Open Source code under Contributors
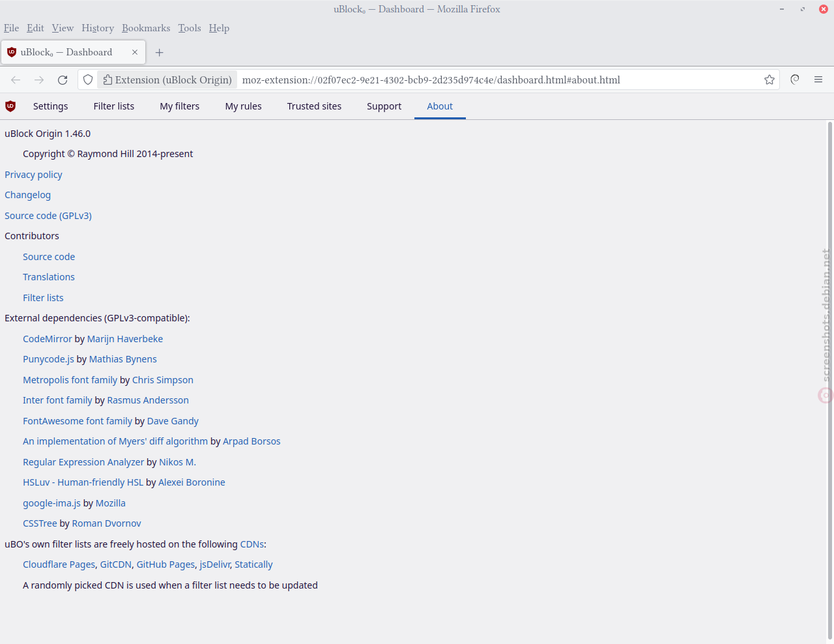This screenshot has width=834, height=644. pyautogui.click(x=49, y=257)
